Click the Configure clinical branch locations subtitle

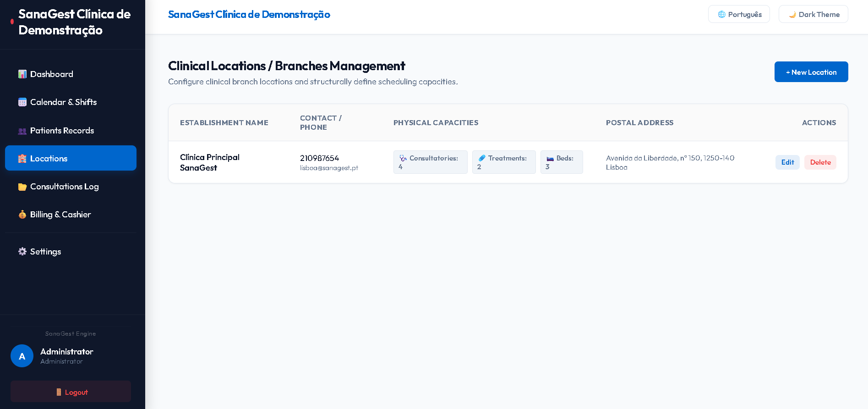(x=313, y=82)
